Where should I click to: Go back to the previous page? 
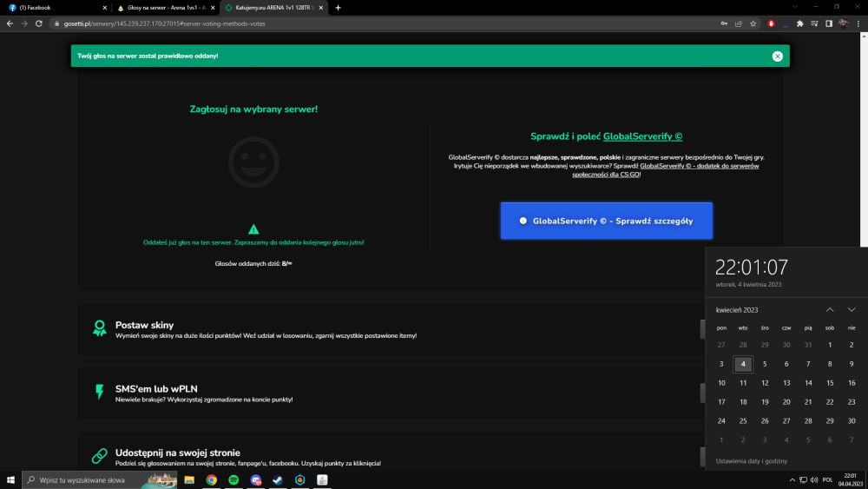(10, 23)
